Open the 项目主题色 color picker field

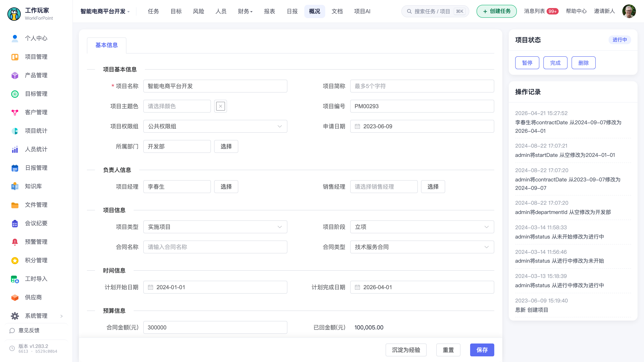click(177, 106)
